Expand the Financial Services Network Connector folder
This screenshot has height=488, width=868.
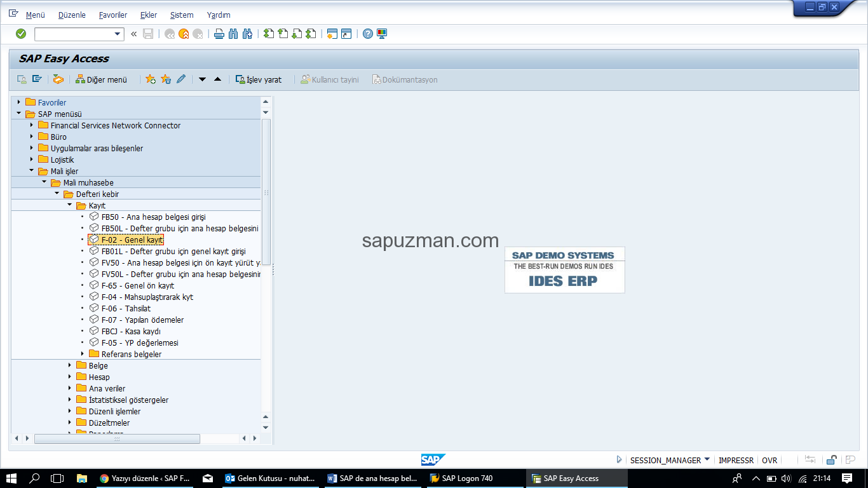(32, 125)
